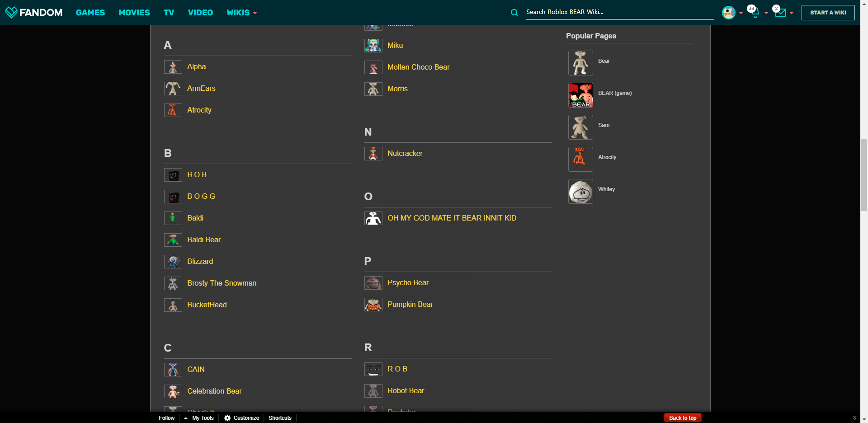Viewport: 868px width, 423px height.
Task: Click the START A WIKI button
Action: tap(828, 13)
